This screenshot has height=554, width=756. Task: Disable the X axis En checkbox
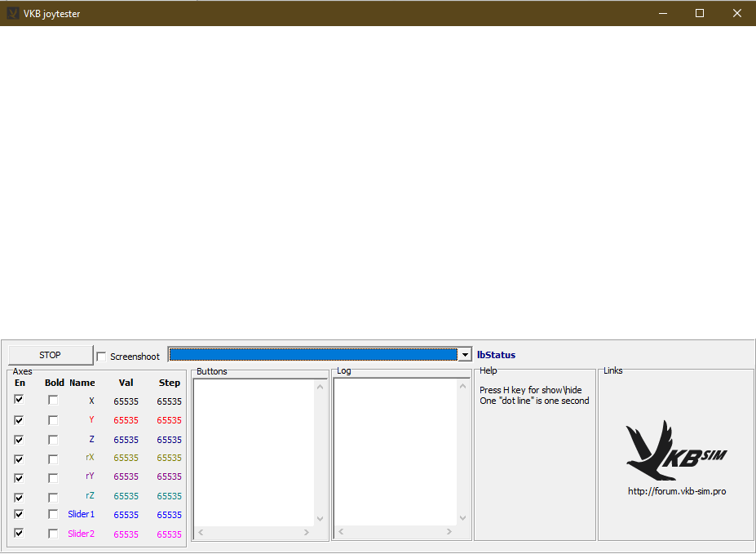click(19, 400)
